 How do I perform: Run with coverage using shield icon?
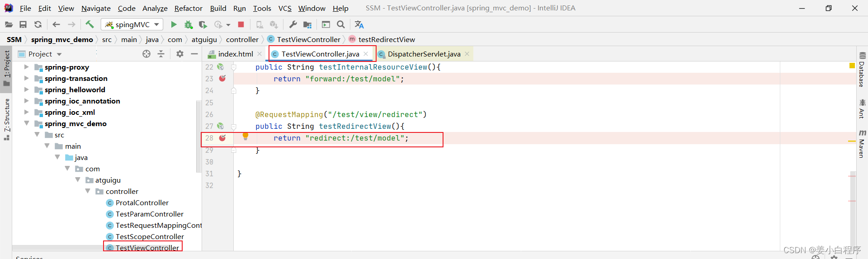(x=203, y=24)
